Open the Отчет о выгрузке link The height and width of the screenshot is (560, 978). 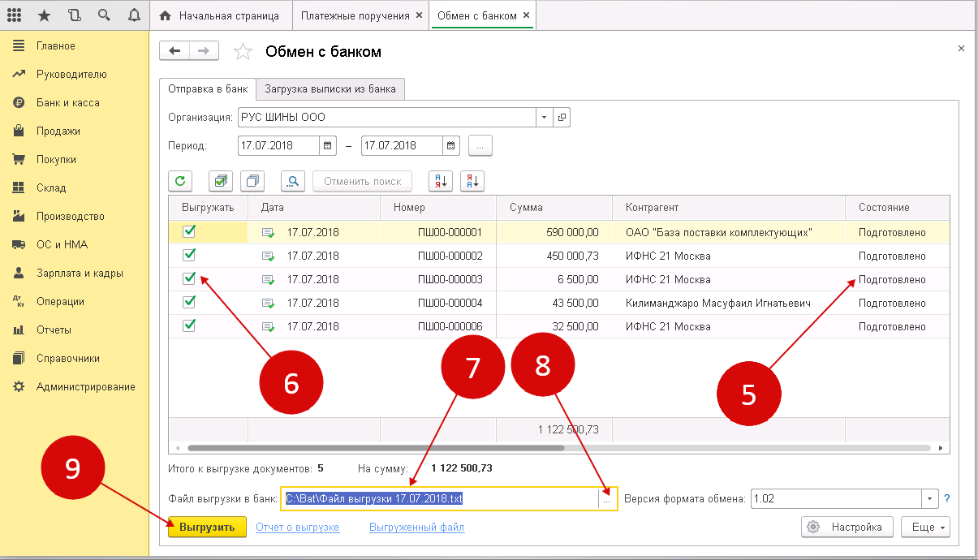297,527
